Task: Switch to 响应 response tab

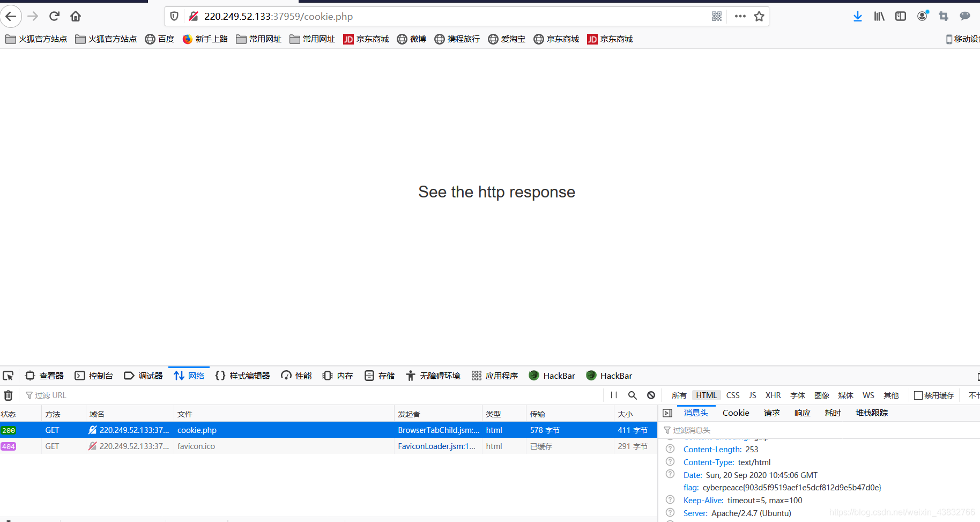Action: (803, 413)
